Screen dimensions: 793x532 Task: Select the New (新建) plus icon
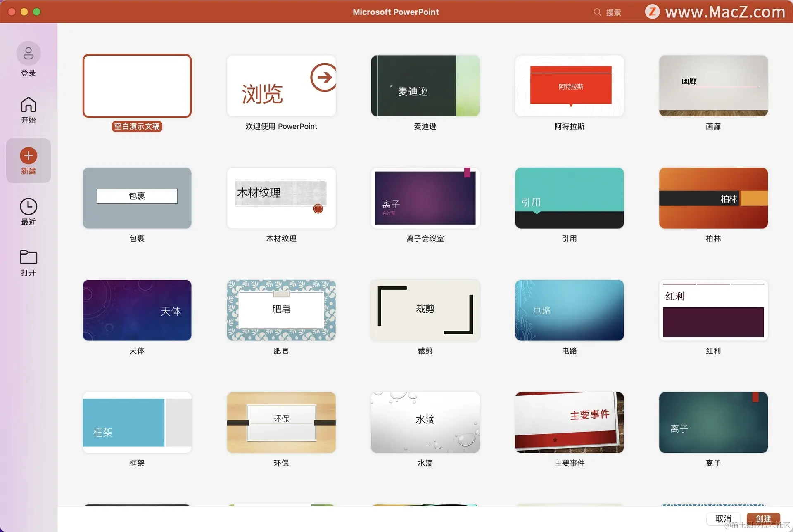pos(28,156)
